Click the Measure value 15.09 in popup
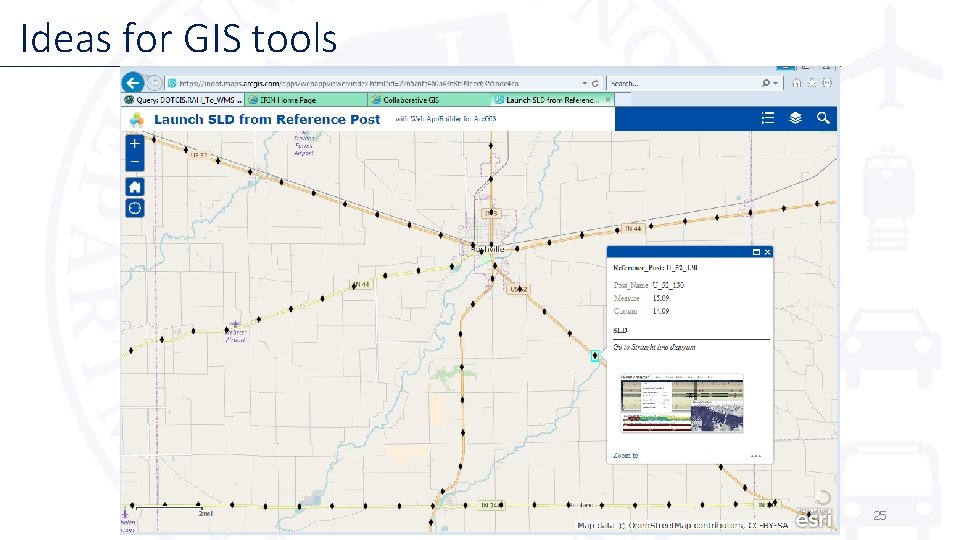960x540 pixels. point(661,298)
